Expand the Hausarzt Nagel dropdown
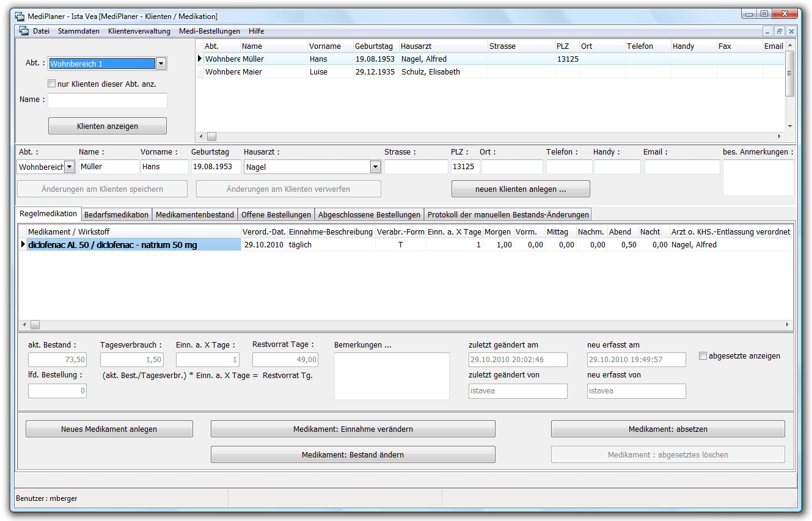 (375, 167)
